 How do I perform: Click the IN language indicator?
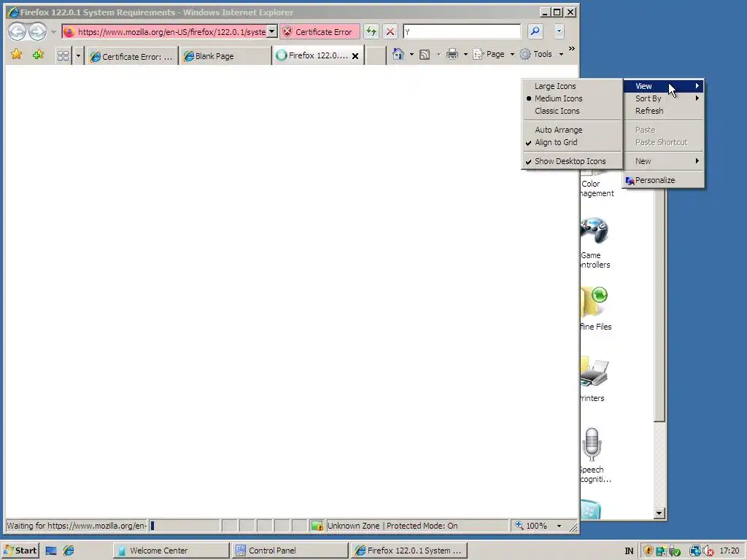click(629, 551)
